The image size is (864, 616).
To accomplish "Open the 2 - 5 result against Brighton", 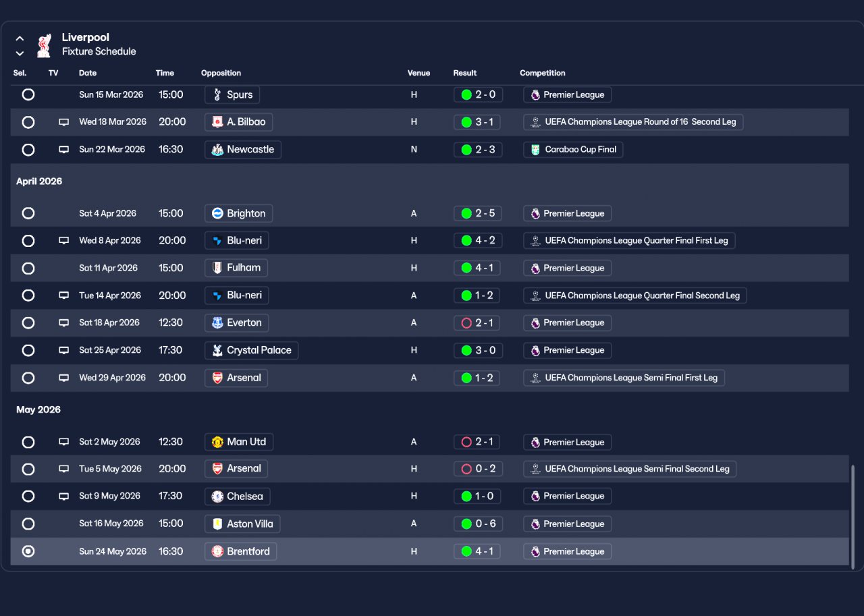I will pyautogui.click(x=478, y=213).
